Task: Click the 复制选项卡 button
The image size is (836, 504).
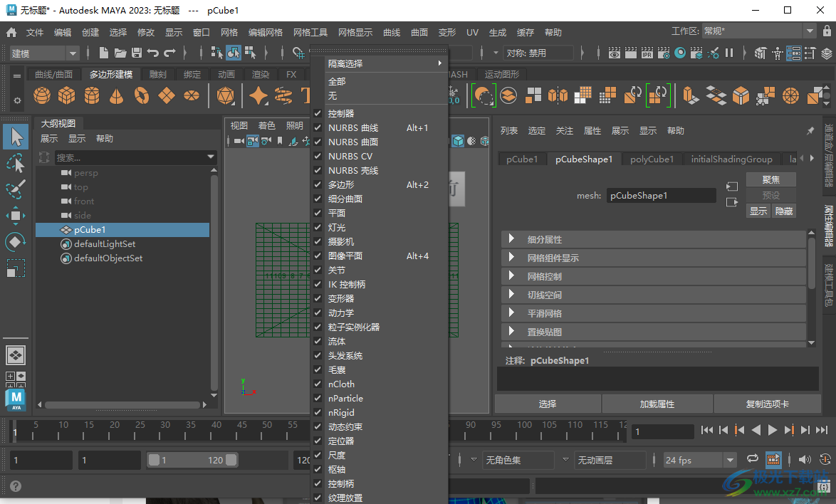Action: pos(767,404)
